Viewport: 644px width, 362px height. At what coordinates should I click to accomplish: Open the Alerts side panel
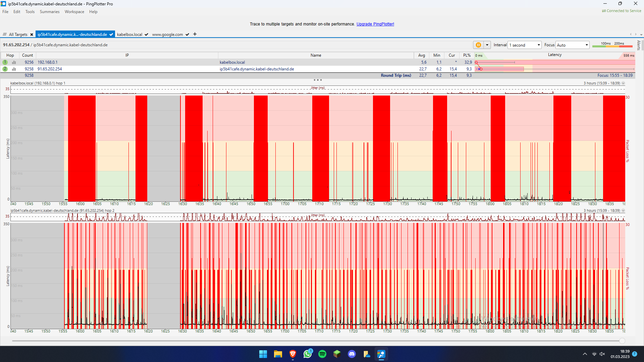tap(639, 45)
